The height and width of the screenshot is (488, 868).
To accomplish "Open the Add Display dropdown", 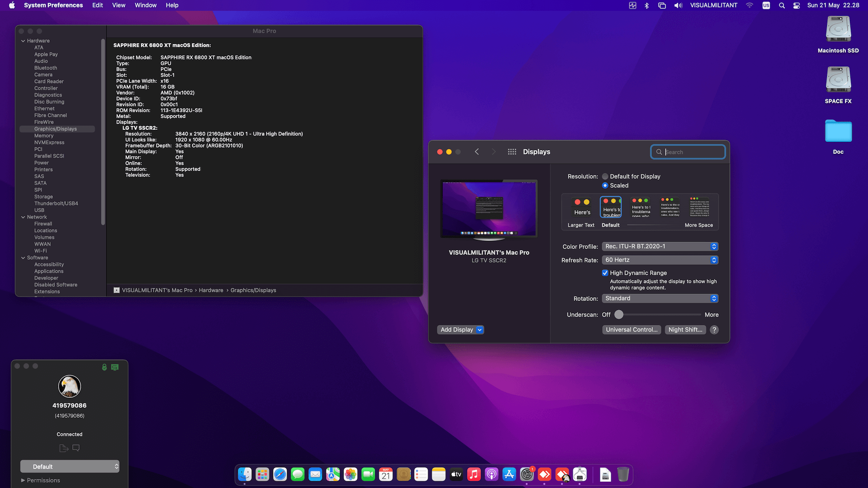I will [x=460, y=330].
